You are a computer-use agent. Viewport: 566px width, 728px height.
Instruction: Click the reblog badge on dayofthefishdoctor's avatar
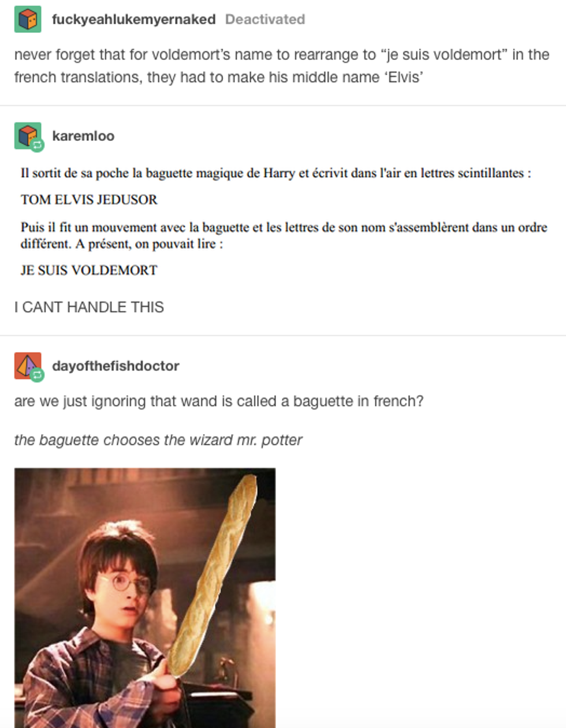(x=38, y=376)
